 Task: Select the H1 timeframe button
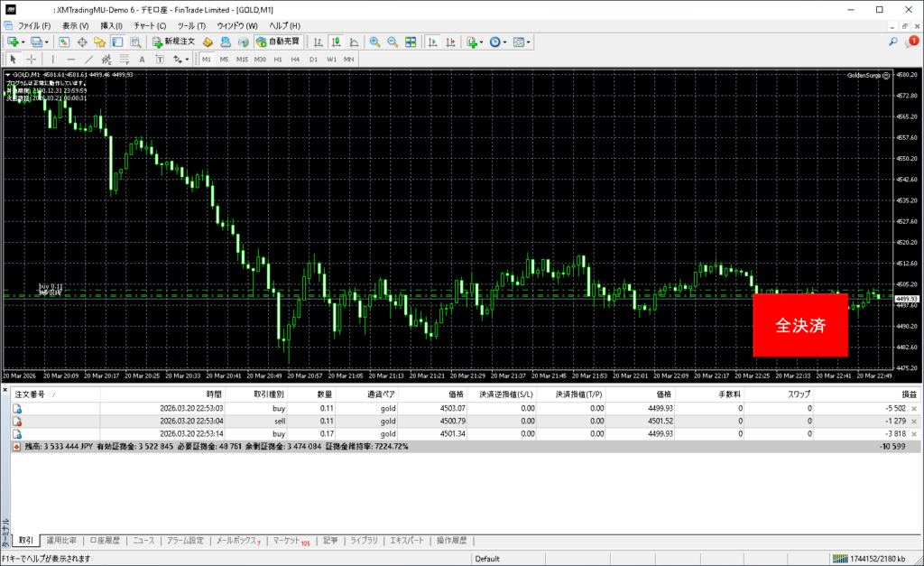pyautogui.click(x=278, y=60)
